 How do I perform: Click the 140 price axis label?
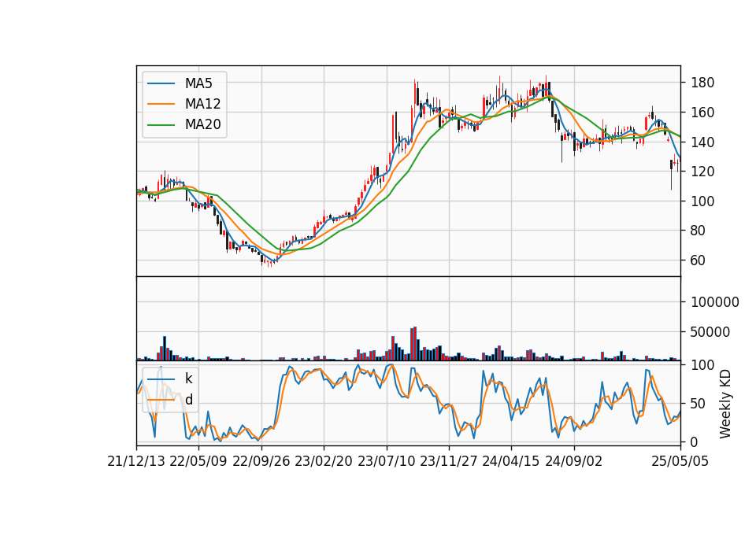[702, 142]
